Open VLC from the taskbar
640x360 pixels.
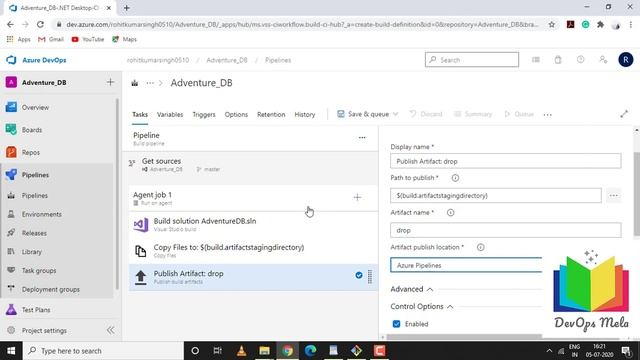click(x=241, y=351)
